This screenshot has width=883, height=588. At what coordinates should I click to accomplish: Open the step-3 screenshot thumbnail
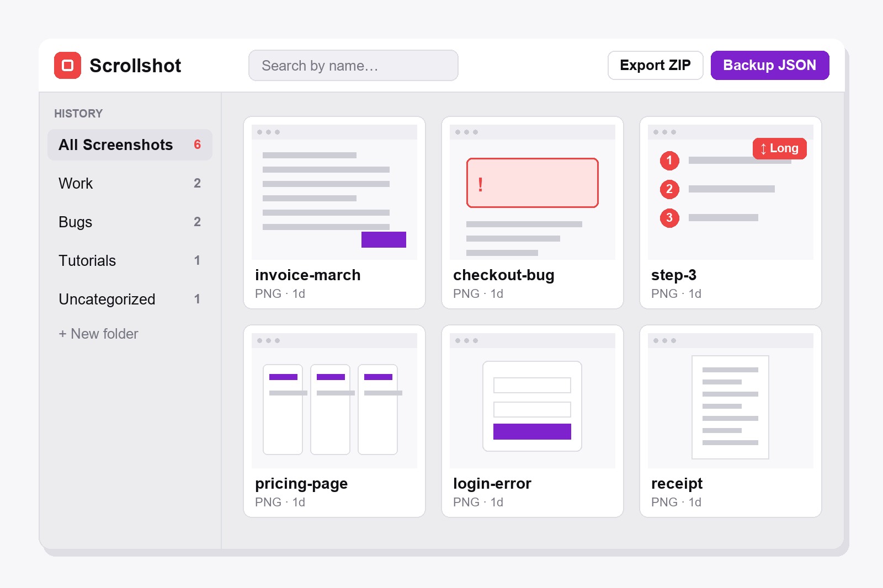[731, 192]
